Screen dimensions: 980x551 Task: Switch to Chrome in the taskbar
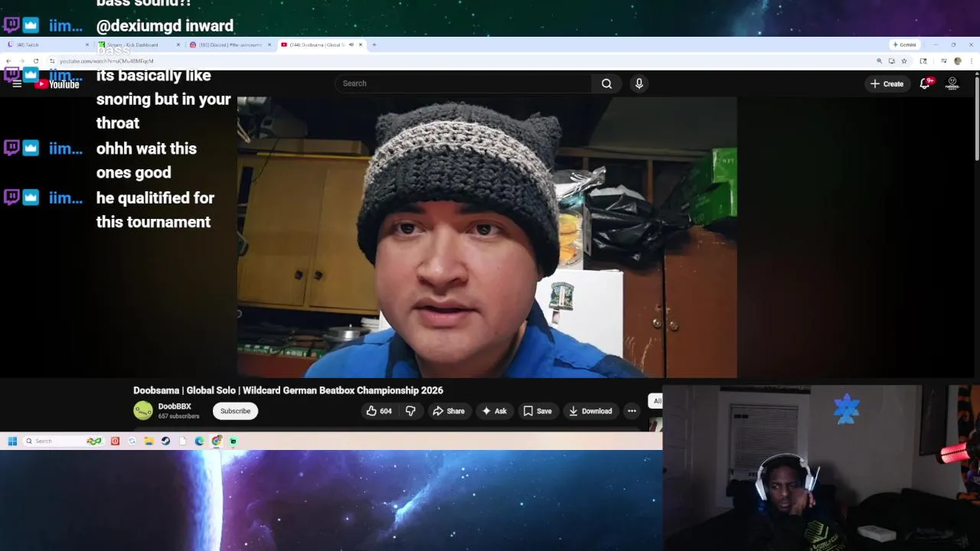[x=217, y=441]
